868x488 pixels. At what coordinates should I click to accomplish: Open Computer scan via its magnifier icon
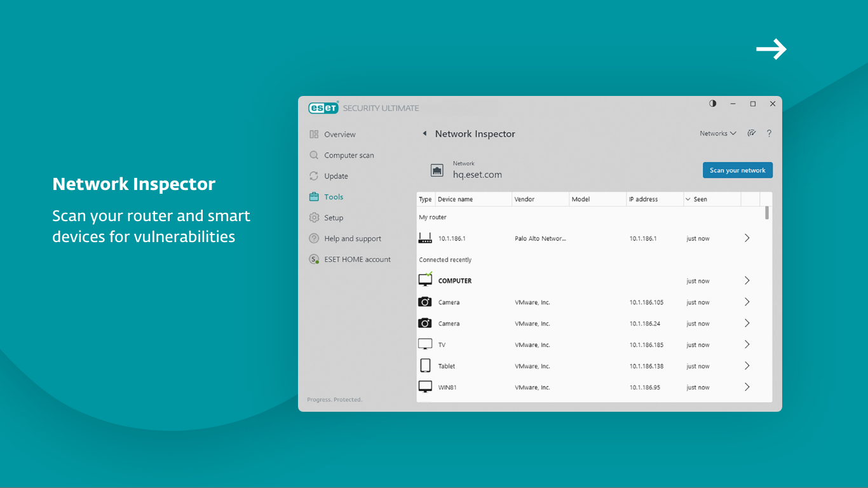[314, 155]
